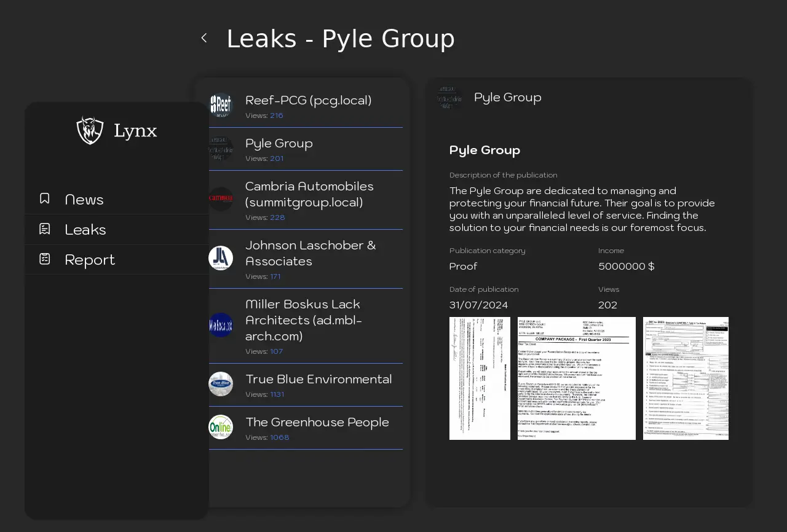Open the Company Package document thumbnail
The height and width of the screenshot is (532, 787).
click(x=576, y=378)
